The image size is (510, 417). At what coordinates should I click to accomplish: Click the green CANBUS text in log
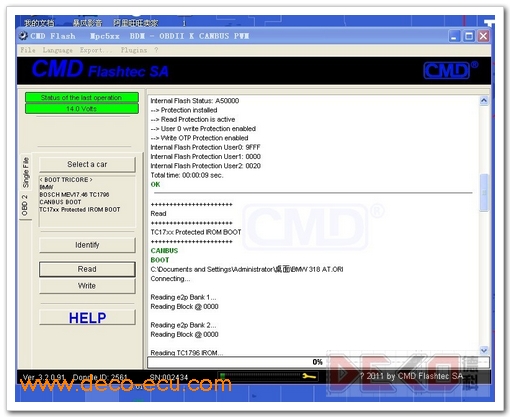click(x=164, y=251)
